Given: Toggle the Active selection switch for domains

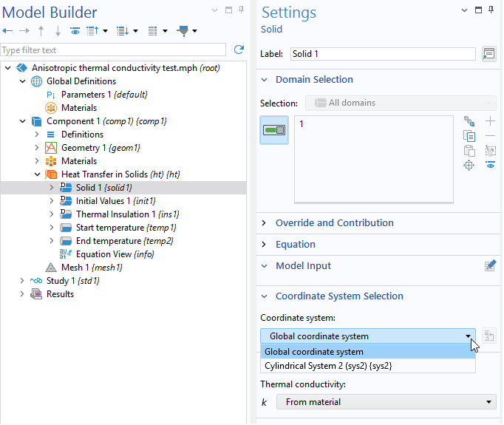Looking at the screenshot, I should point(274,130).
